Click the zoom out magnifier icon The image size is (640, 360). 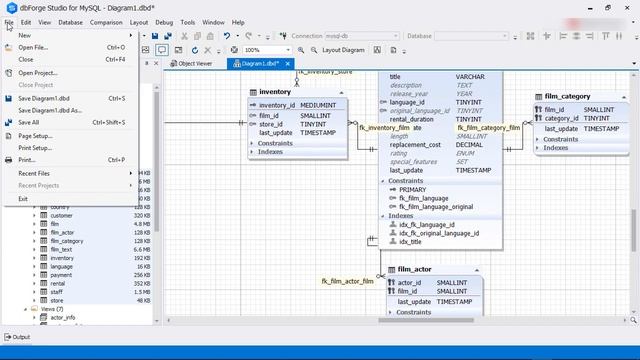(314, 50)
